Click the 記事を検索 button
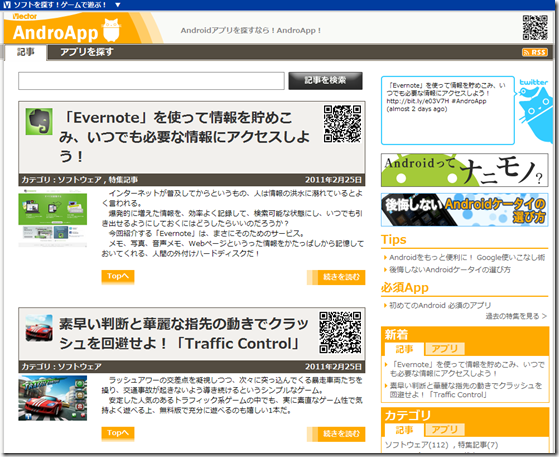The image size is (559, 457). point(325,81)
